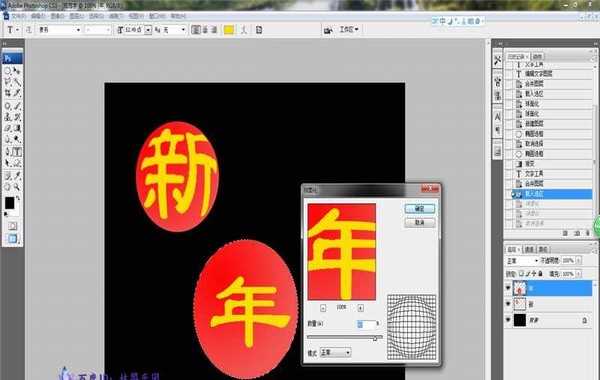Confirm Spherize with the 确定 button
Image resolution: width=600 pixels, height=380 pixels.
(x=419, y=209)
